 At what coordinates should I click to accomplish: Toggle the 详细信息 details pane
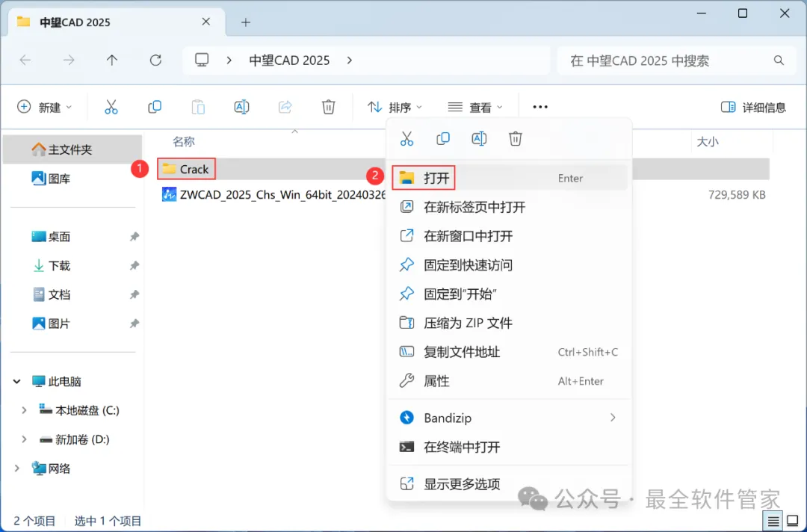pos(753,107)
